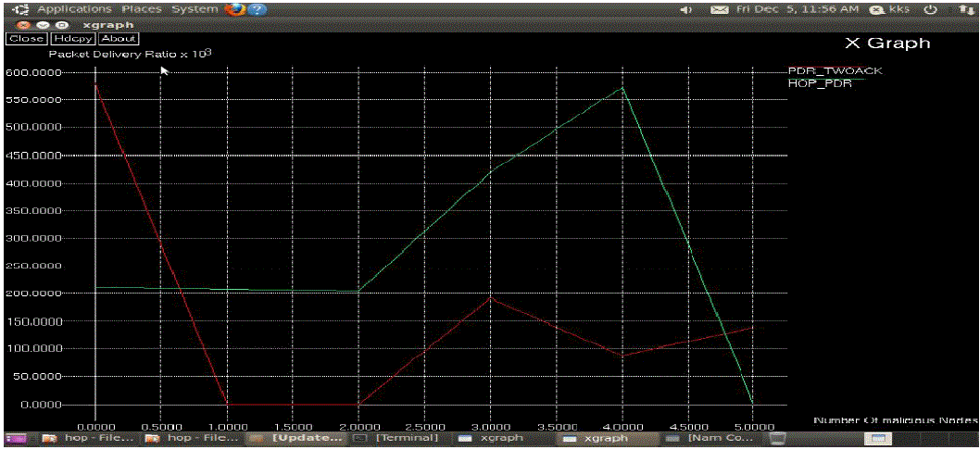Open the mail envelope indicator

click(720, 10)
